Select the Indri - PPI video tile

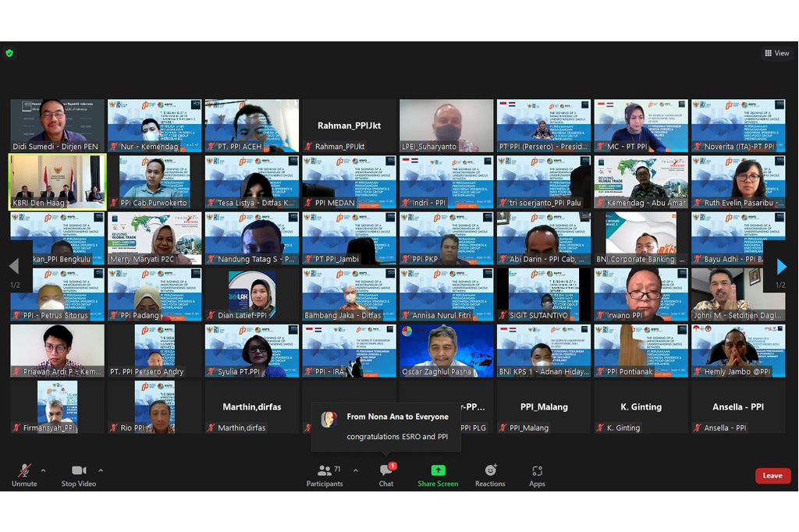pyautogui.click(x=446, y=182)
